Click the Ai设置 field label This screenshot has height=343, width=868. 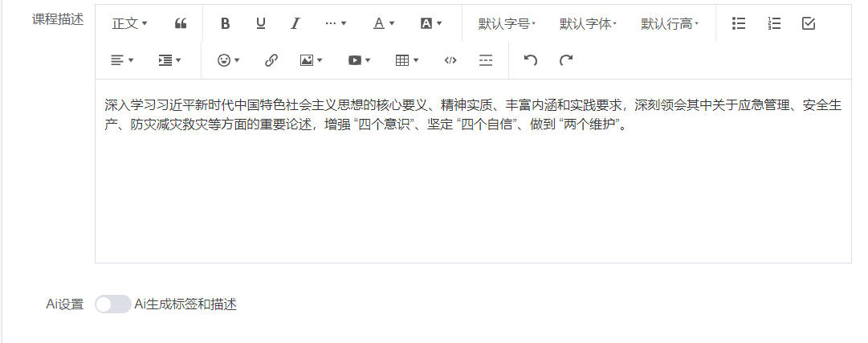click(65, 304)
